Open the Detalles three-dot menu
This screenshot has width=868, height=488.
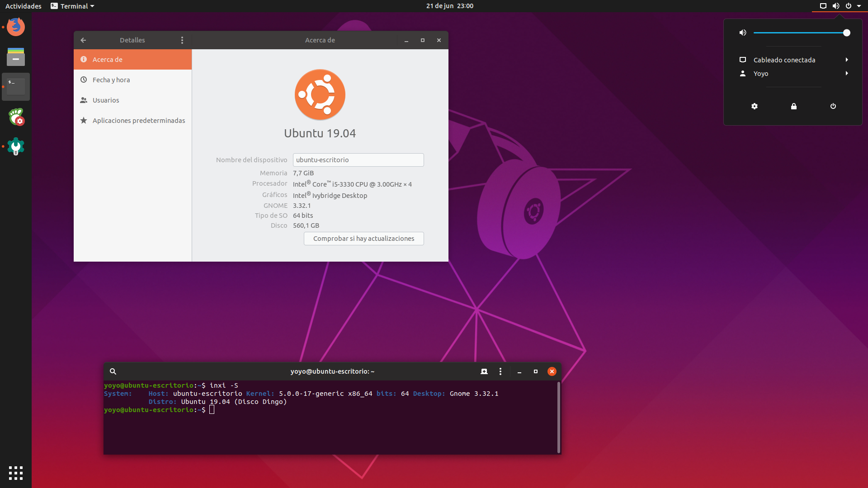click(182, 40)
